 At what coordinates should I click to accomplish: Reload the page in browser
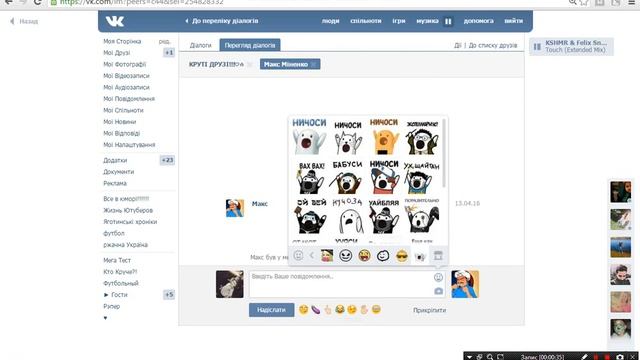37,2
